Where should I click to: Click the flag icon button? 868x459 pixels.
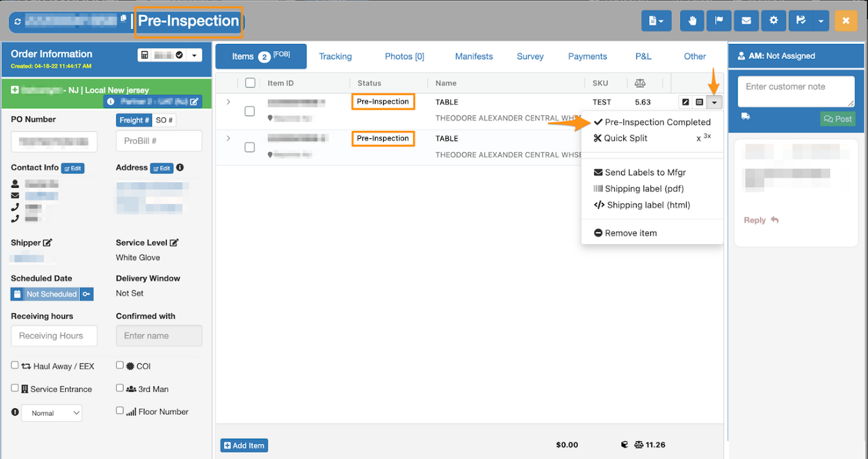[x=719, y=21]
